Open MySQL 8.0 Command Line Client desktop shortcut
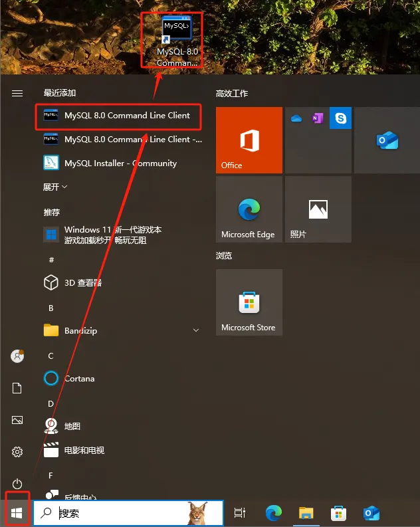This screenshot has width=420, height=527. [x=177, y=41]
